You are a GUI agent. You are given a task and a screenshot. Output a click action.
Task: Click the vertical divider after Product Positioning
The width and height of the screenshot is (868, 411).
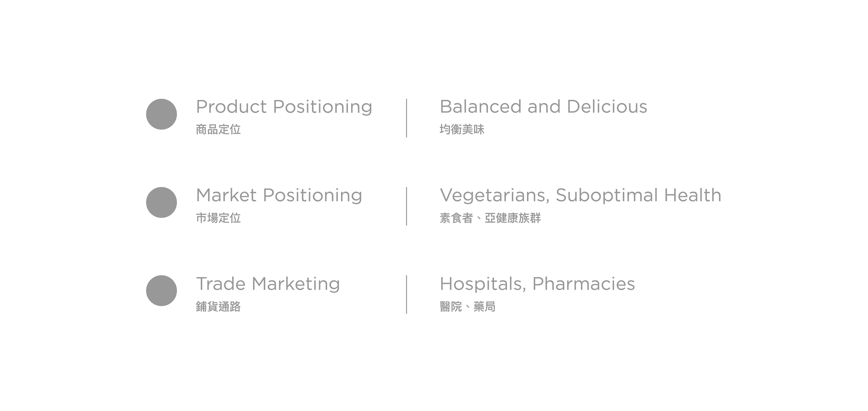407,118
